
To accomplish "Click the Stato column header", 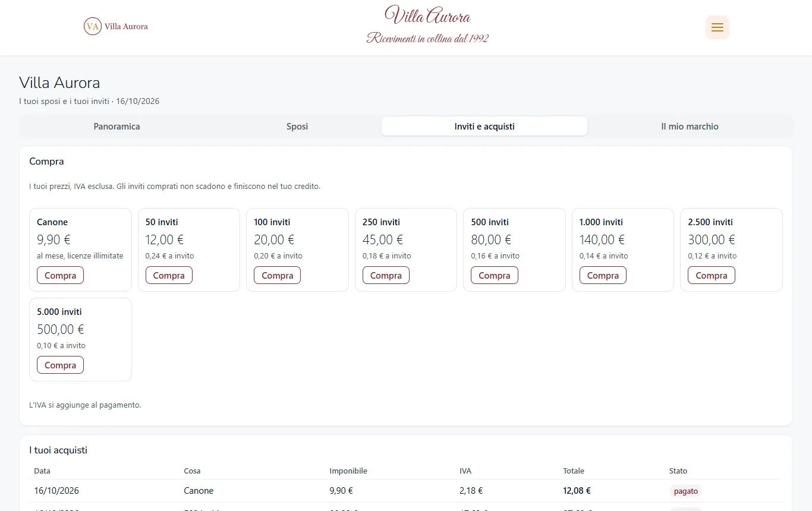I will [678, 471].
